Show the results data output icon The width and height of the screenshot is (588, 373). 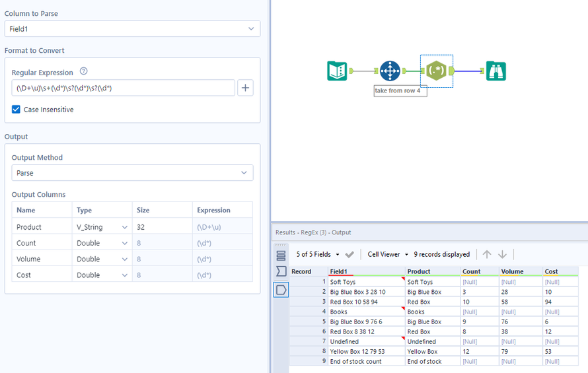pyautogui.click(x=281, y=290)
